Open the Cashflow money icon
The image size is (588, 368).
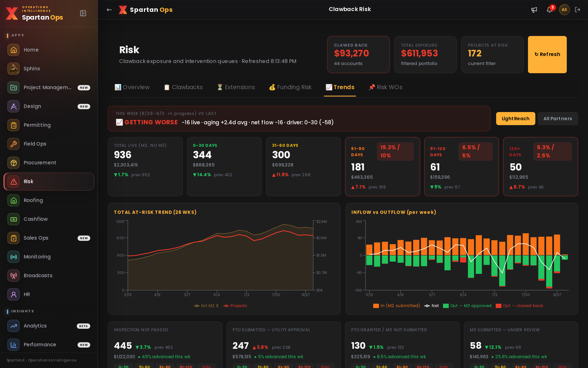point(14,219)
